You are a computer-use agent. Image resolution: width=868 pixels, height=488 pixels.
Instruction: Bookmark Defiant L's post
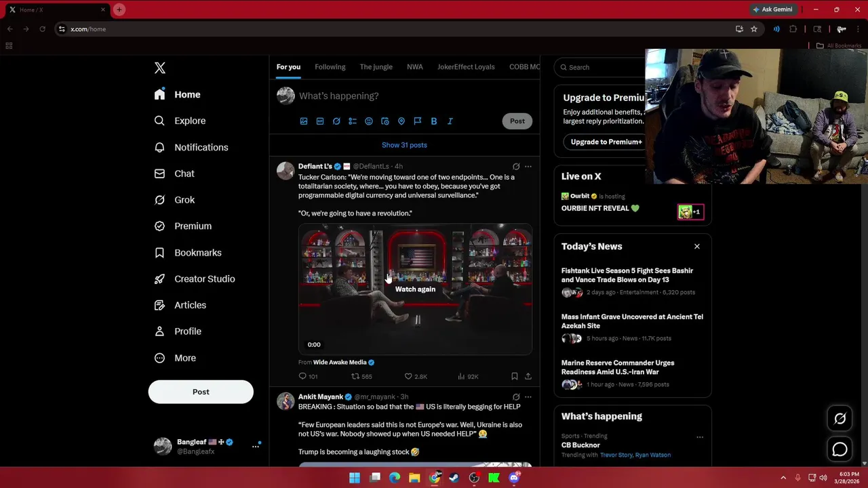click(515, 376)
